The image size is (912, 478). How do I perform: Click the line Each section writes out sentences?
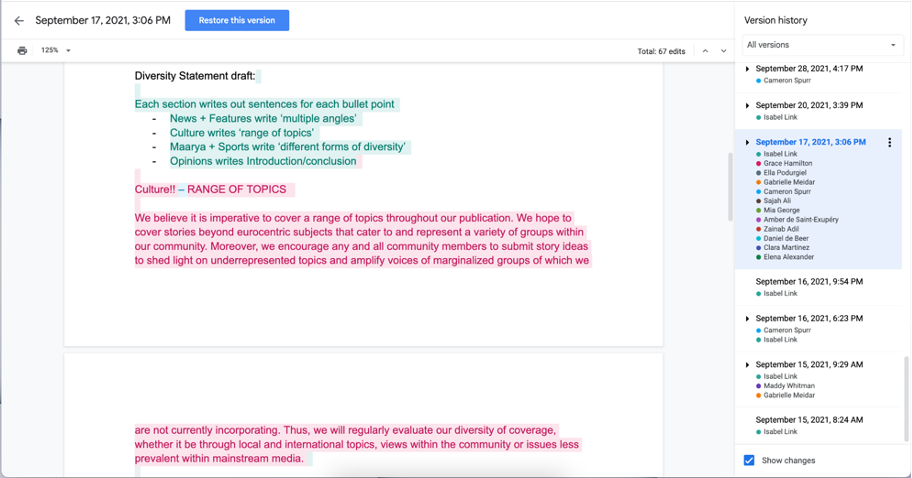(265, 105)
